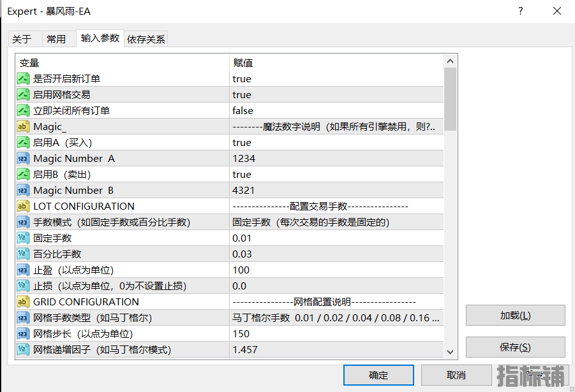Viewport: 575px width, 392px height.
Task: Click the 123 icon beside Magic Number A
Action: click(x=23, y=158)
